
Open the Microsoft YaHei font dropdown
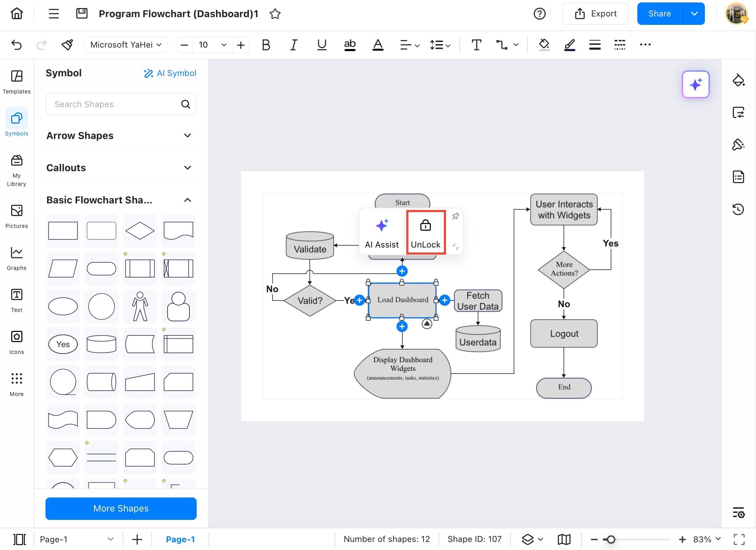(x=126, y=45)
